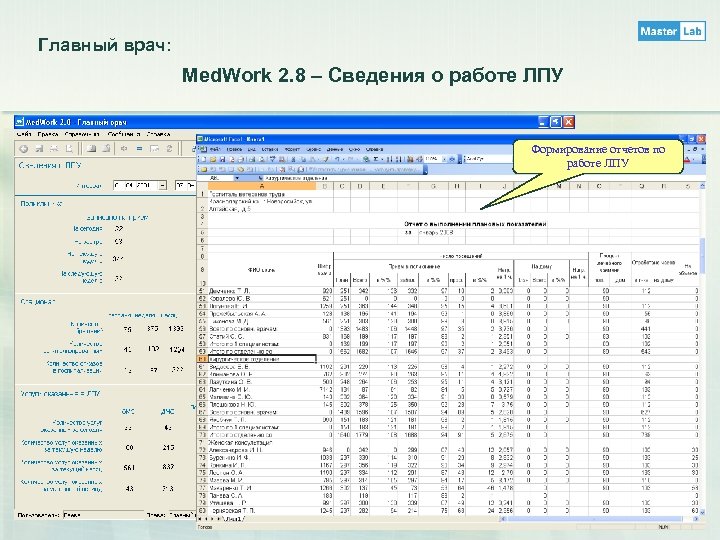This screenshot has height=540, width=720.
Task: Click the Master Lab logo
Action: pyautogui.click(x=672, y=31)
